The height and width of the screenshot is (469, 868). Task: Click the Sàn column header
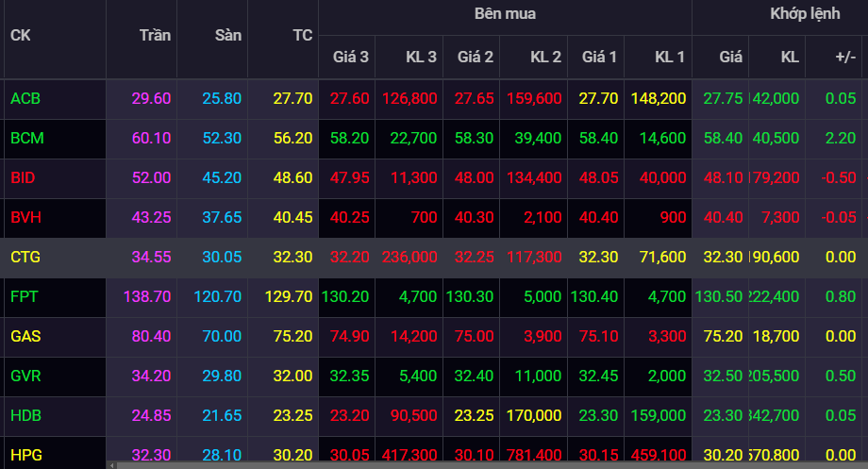point(227,36)
